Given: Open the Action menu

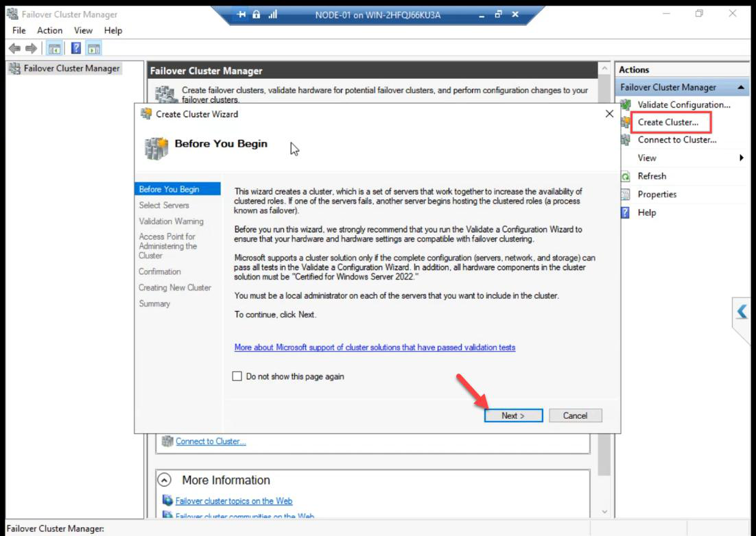Looking at the screenshot, I should (x=49, y=30).
